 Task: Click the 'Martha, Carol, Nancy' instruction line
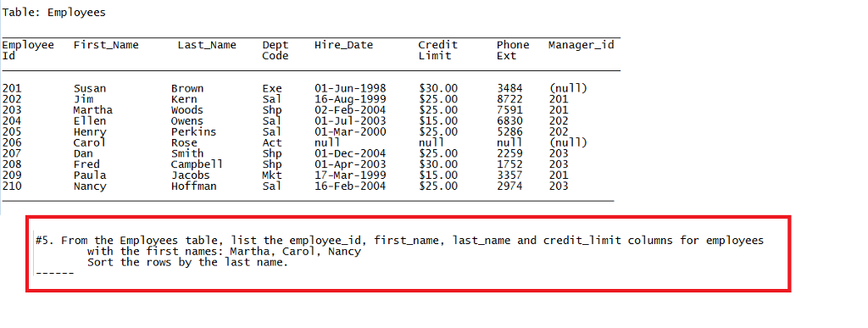coord(224,252)
